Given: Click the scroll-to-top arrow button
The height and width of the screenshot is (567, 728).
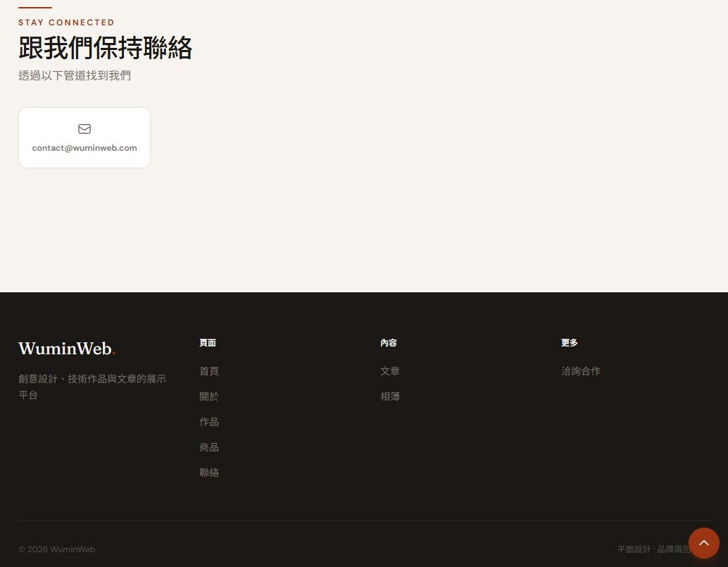Looking at the screenshot, I should 703,543.
